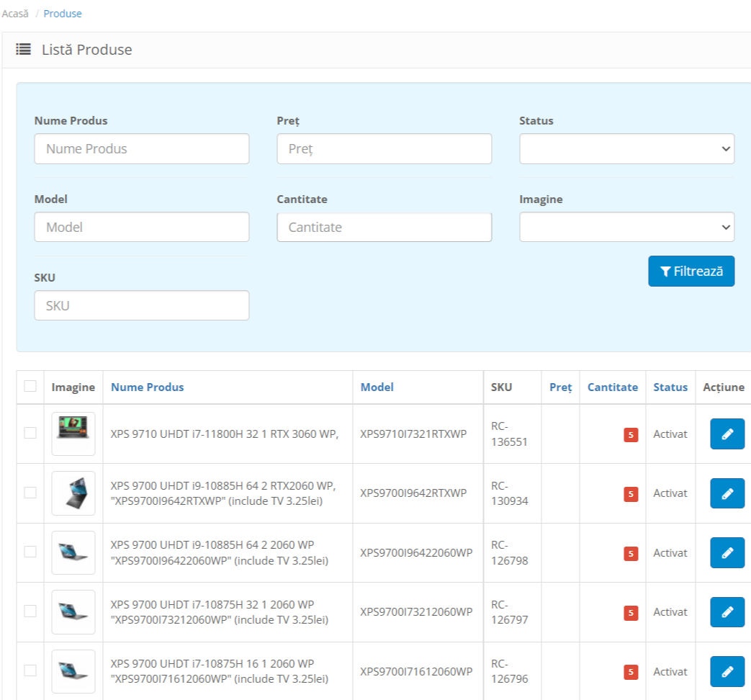Check the box for XPS 9710 UHDT row
This screenshot has height=700, width=751.
pos(30,433)
